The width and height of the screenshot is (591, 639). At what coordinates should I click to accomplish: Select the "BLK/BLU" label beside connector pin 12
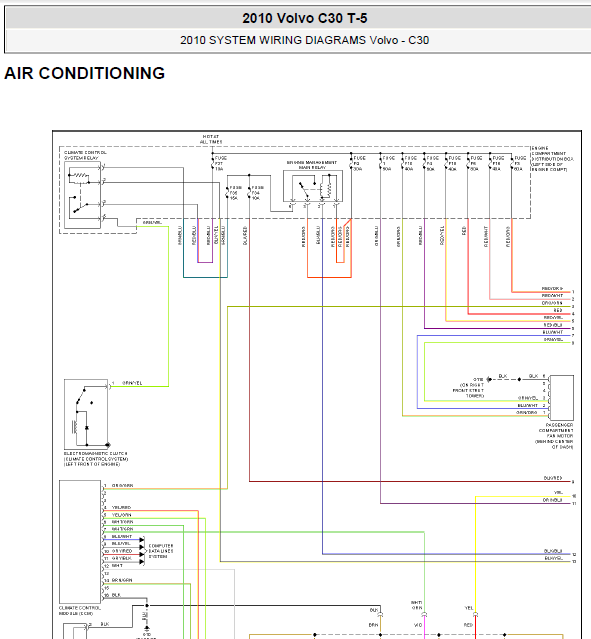tap(553, 551)
